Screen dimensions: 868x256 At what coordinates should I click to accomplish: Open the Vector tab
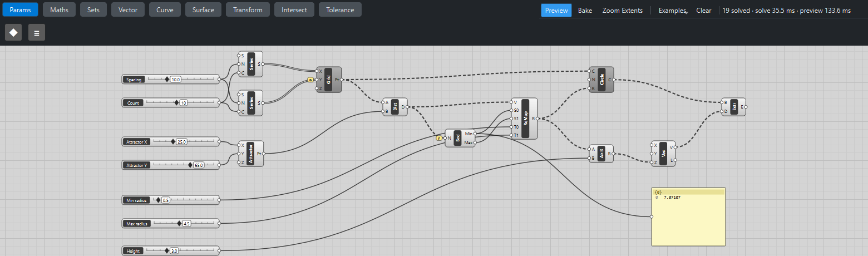point(128,9)
